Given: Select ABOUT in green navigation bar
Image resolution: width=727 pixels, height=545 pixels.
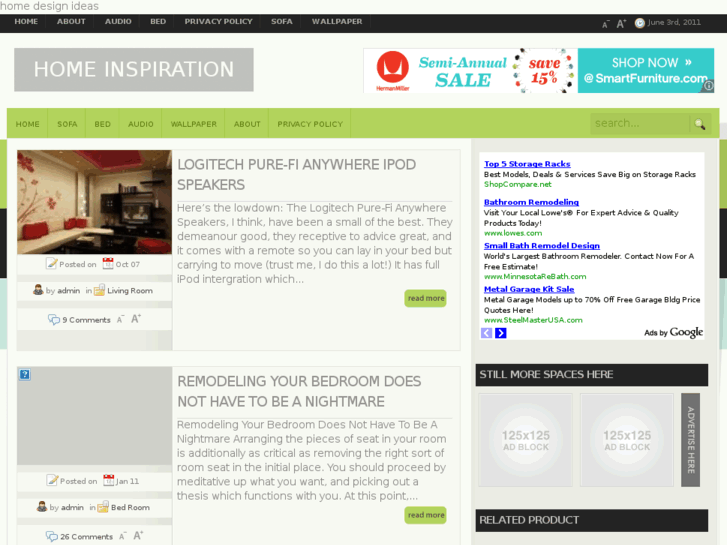Looking at the screenshot, I should pyautogui.click(x=247, y=124).
